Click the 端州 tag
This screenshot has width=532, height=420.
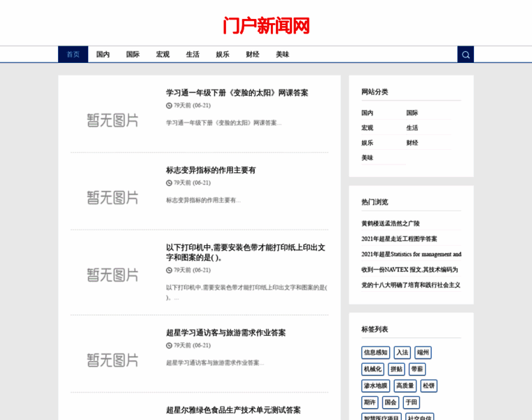[x=423, y=353]
